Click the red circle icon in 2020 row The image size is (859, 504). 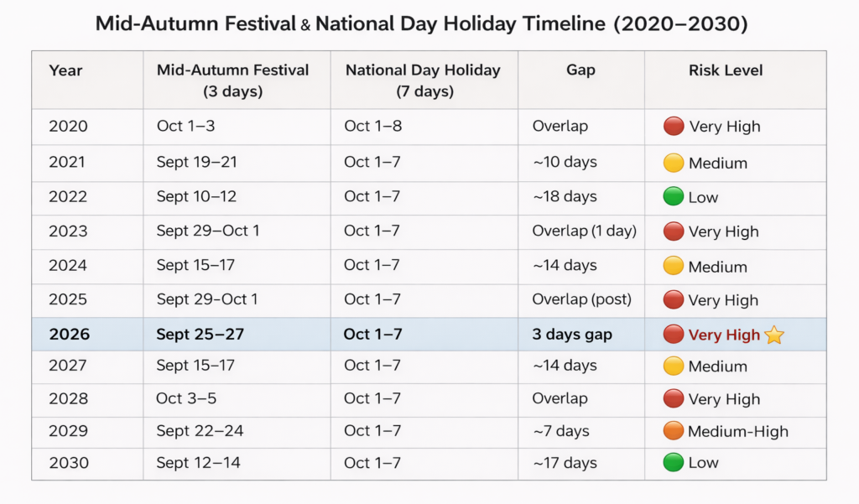click(x=674, y=127)
